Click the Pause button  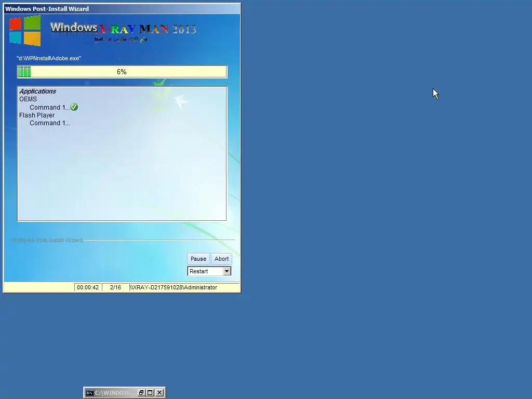[x=198, y=259]
